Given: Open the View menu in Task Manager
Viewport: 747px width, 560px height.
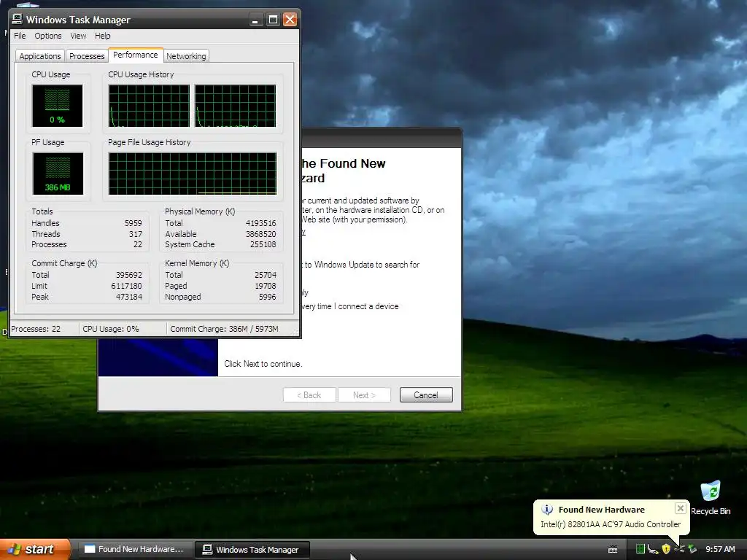Looking at the screenshot, I should click(x=78, y=36).
